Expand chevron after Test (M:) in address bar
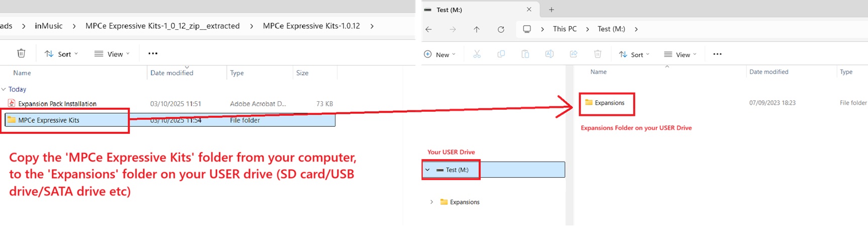868x230 pixels. coord(636,29)
